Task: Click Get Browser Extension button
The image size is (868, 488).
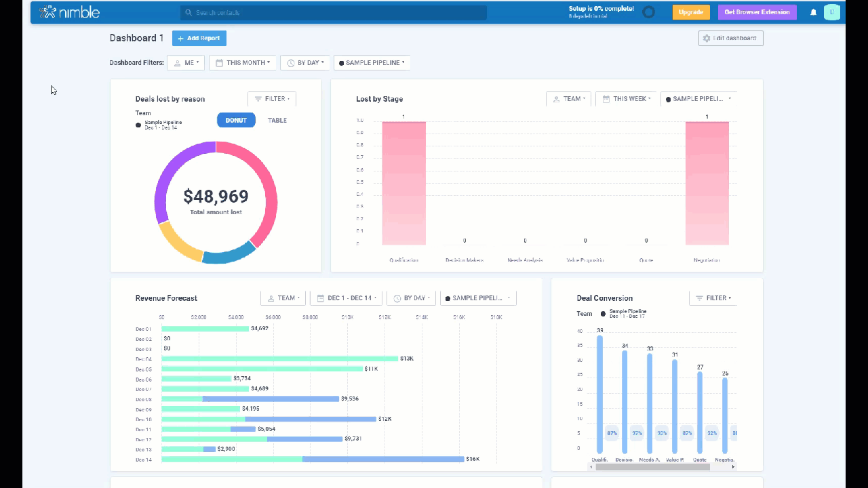Action: point(757,12)
